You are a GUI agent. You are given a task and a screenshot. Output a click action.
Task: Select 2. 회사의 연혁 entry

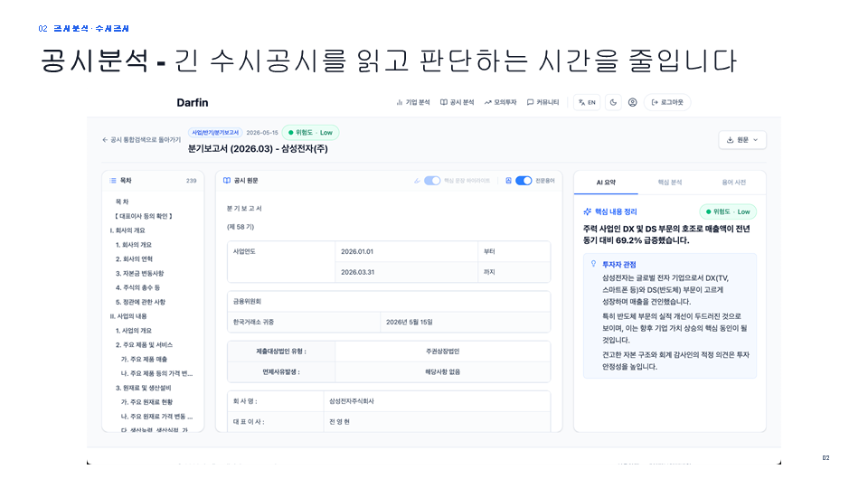coord(134,259)
